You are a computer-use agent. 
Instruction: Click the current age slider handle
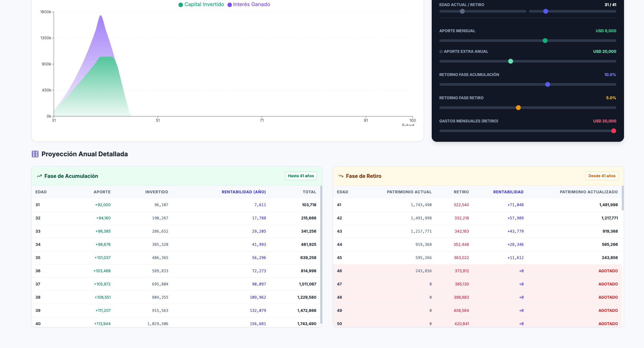[462, 11]
